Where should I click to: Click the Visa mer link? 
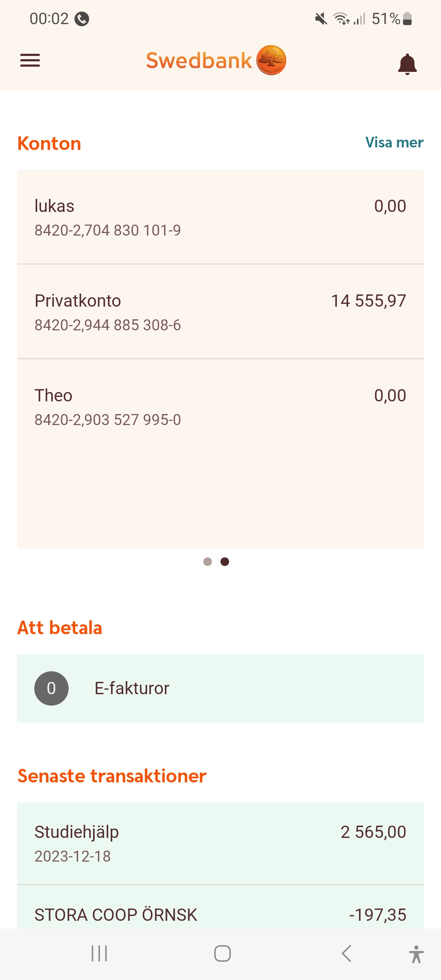394,143
